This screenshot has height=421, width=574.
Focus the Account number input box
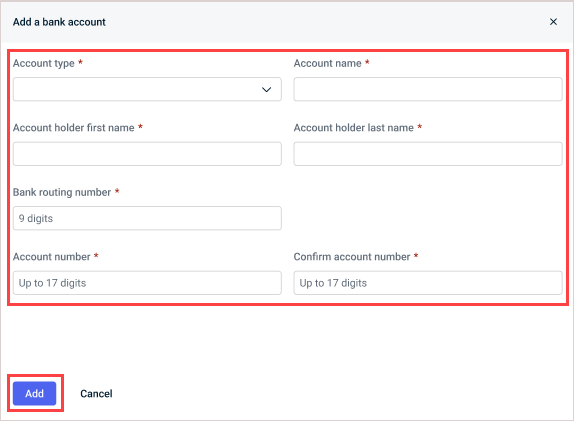pos(147,283)
